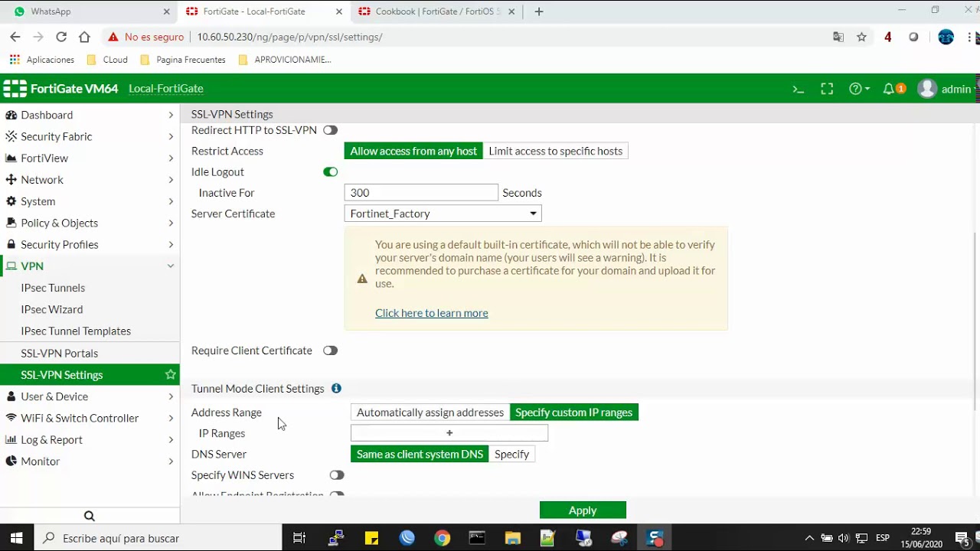Open the help question-mark menu

coord(859,89)
